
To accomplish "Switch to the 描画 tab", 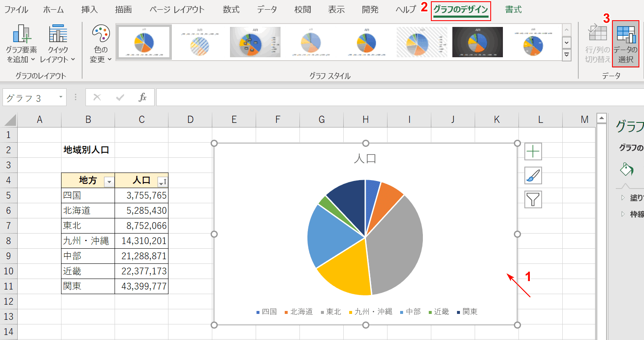I will click(123, 10).
